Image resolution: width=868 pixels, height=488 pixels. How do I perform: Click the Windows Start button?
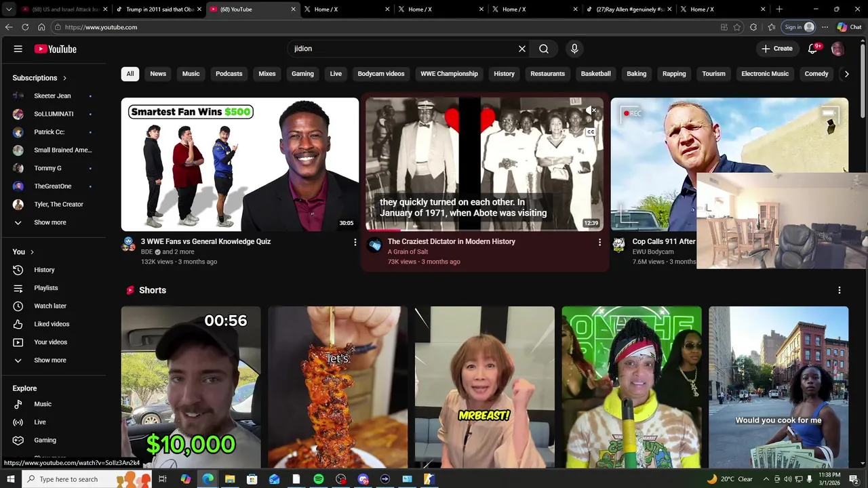coord(10,479)
